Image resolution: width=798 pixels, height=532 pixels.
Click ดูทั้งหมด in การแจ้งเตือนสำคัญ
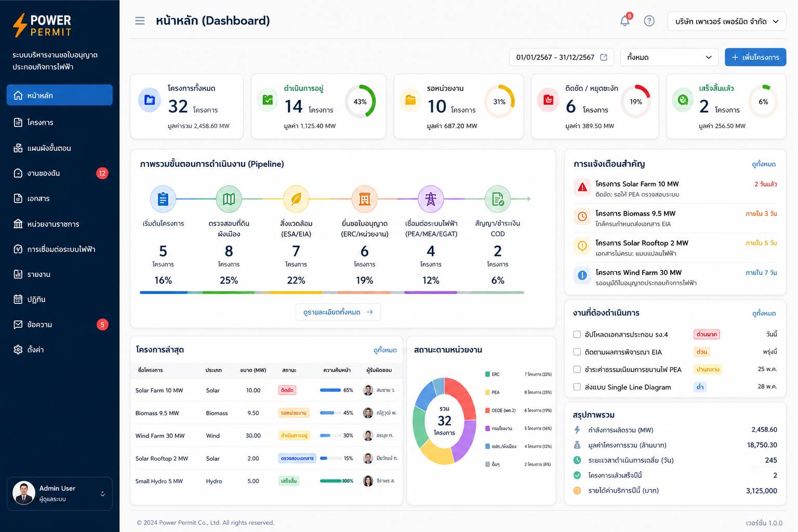click(x=764, y=164)
